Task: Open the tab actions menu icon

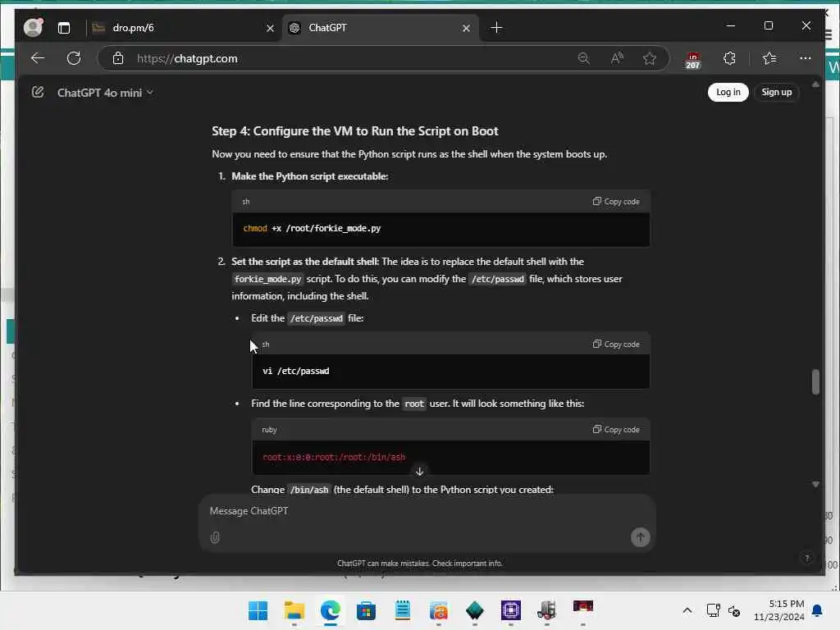Action: click(x=64, y=28)
